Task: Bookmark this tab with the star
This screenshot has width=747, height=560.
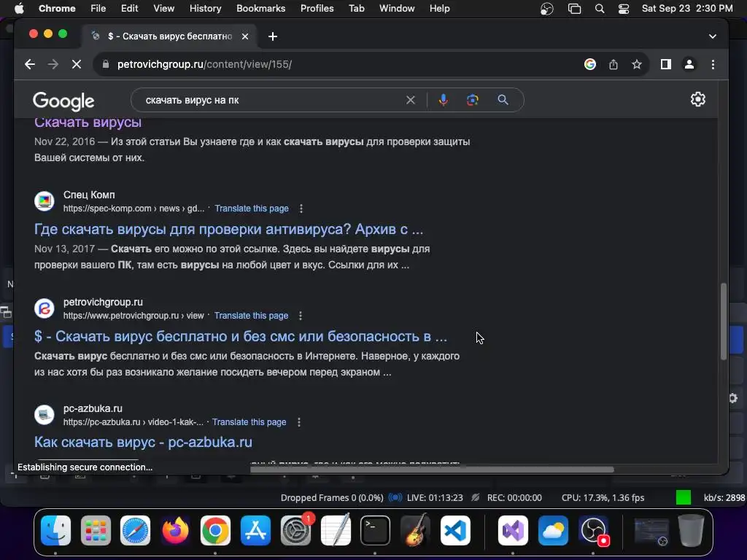Action: pyautogui.click(x=636, y=64)
